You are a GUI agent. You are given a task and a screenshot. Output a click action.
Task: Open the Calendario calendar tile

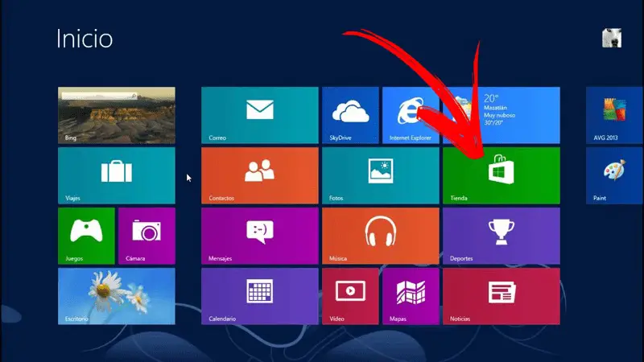pyautogui.click(x=260, y=296)
